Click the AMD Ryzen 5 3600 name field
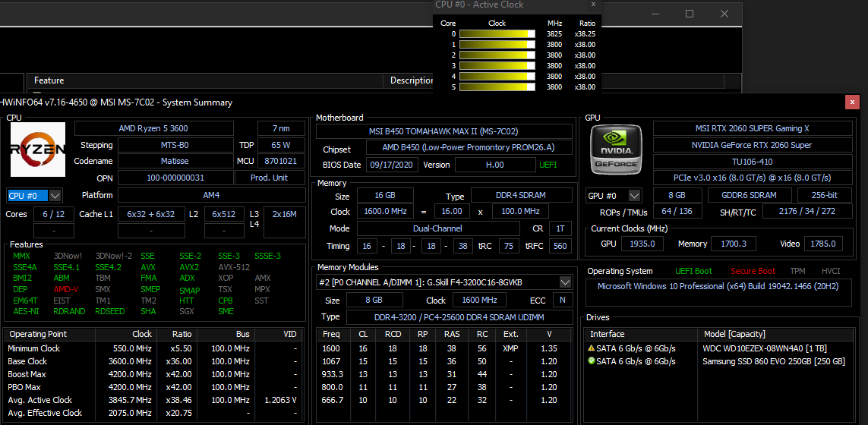This screenshot has height=425, width=868. coord(154,128)
